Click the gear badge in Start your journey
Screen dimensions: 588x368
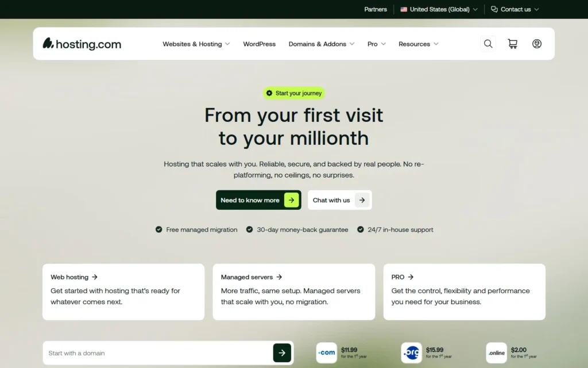(x=269, y=93)
